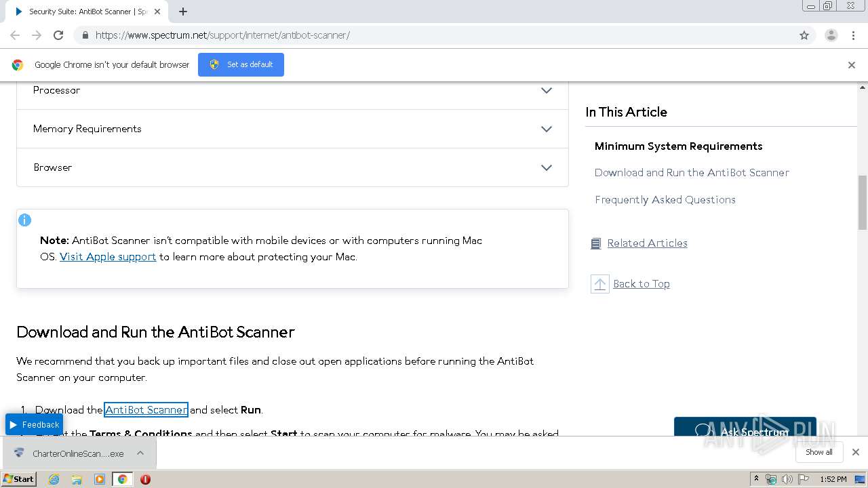Viewport: 868px width, 488px height.
Task: Open the Chrome profile avatar menu
Action: [831, 35]
